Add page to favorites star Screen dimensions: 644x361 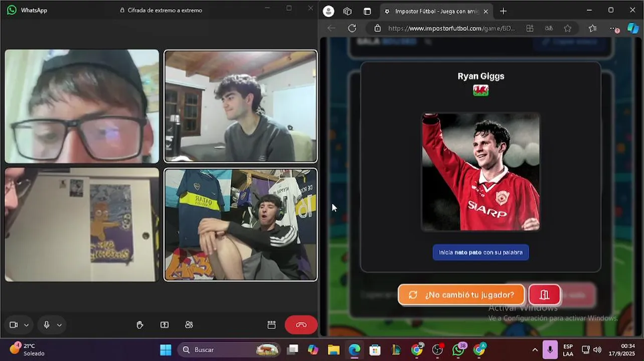tap(567, 28)
